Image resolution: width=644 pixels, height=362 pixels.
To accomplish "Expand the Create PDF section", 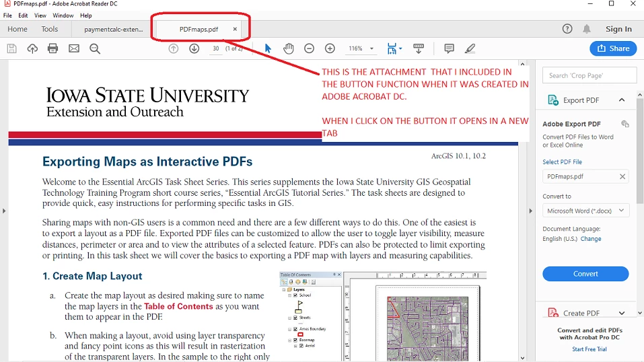I will tap(622, 313).
